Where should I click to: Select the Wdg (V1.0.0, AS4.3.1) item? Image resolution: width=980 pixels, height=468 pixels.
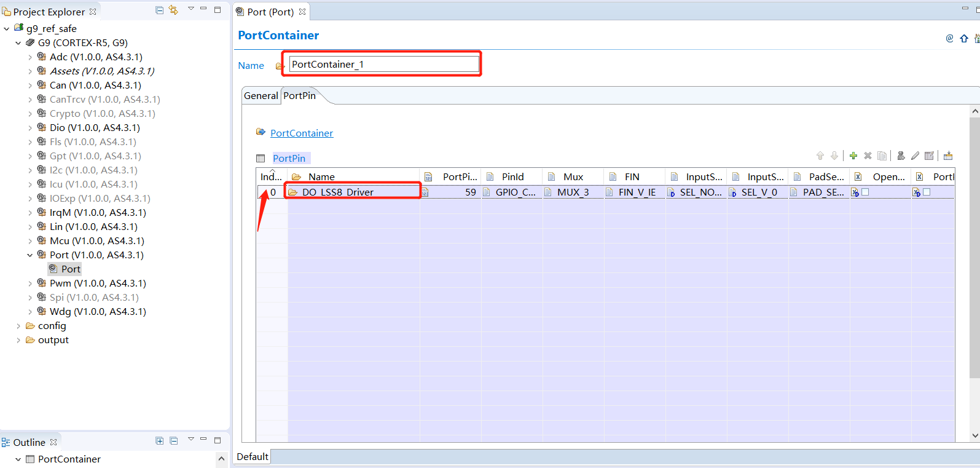[98, 311]
